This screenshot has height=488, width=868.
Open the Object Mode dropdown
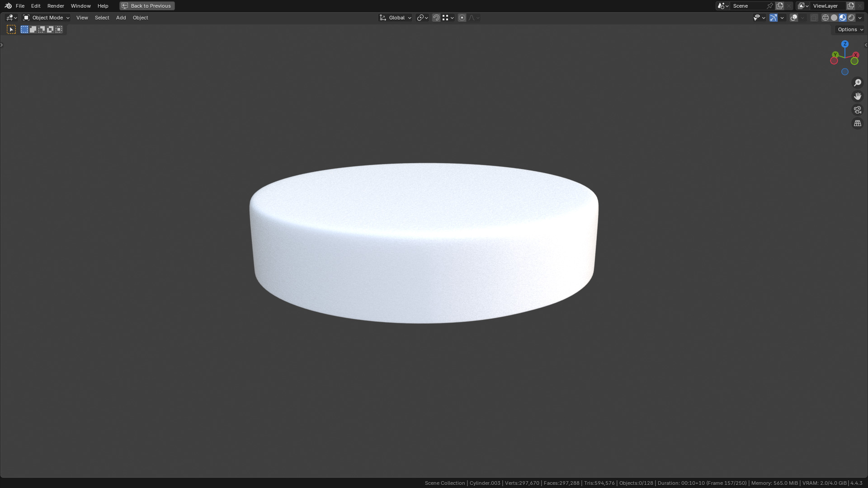[x=47, y=18]
